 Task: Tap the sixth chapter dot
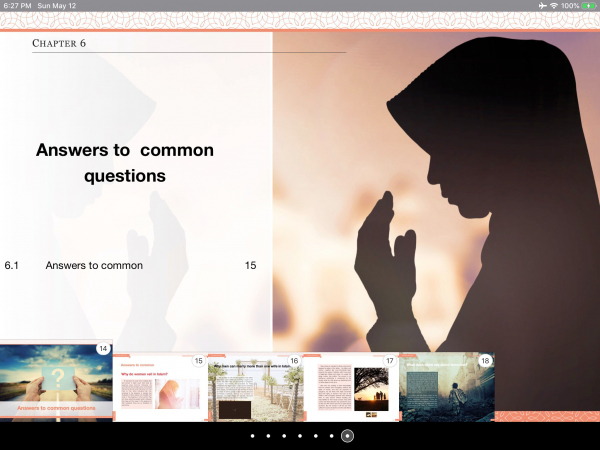pos(332,436)
